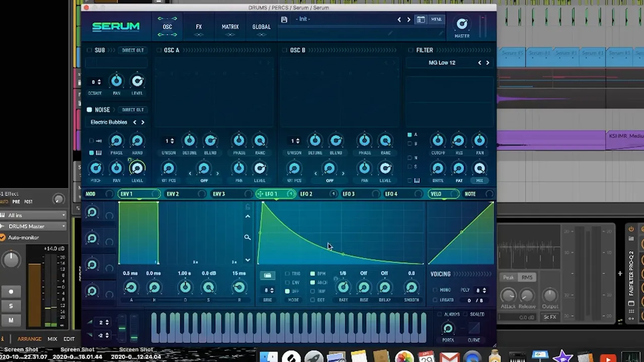The width and height of the screenshot is (644, 362).
Task: Select previous noise sample arrow
Action: pyautogui.click(x=134, y=122)
